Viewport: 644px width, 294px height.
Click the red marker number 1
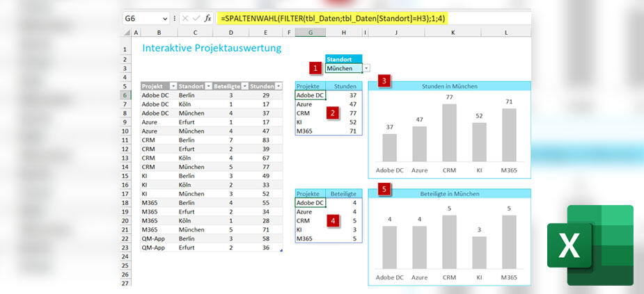point(317,68)
